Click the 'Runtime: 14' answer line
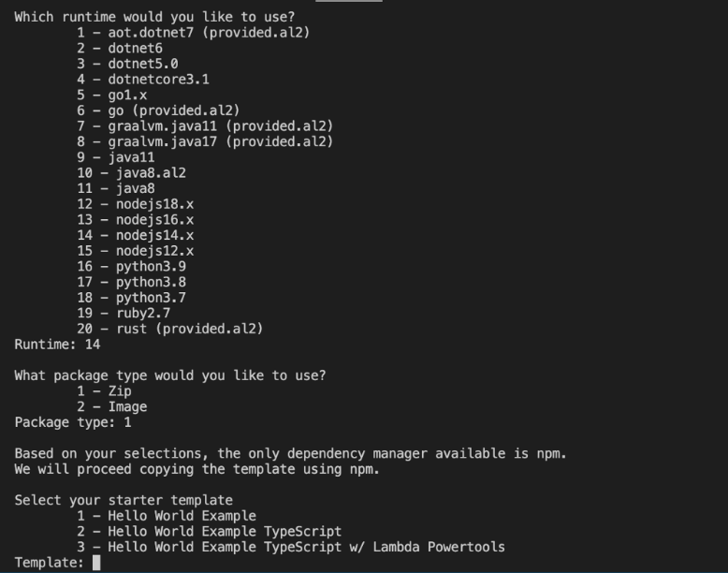This screenshot has height=573, width=728. [58, 345]
